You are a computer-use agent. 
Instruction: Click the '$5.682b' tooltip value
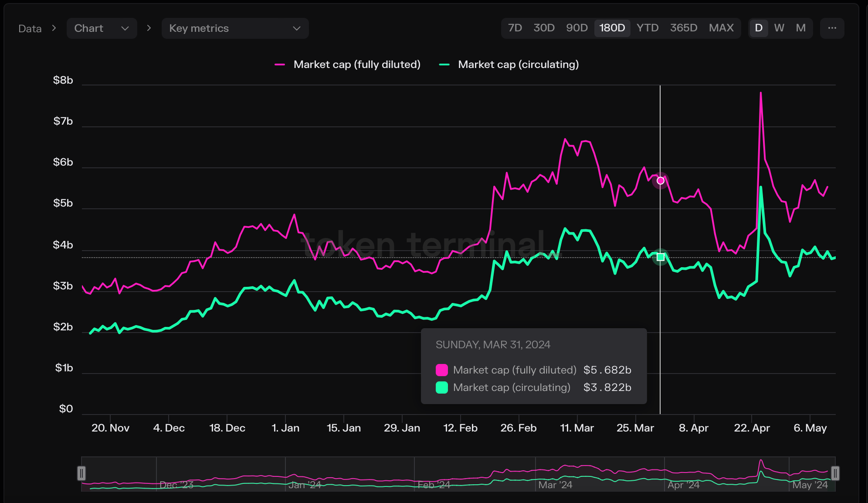tap(607, 370)
